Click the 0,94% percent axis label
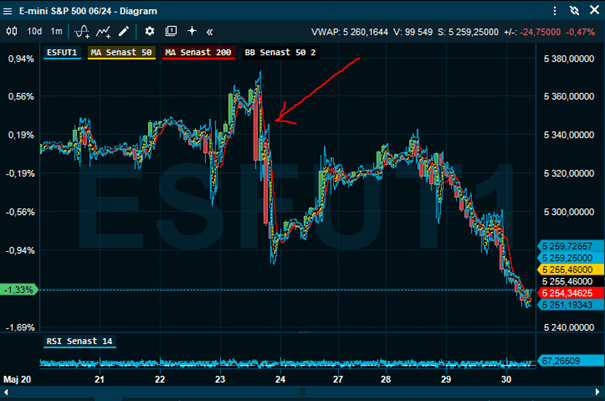 click(x=21, y=59)
